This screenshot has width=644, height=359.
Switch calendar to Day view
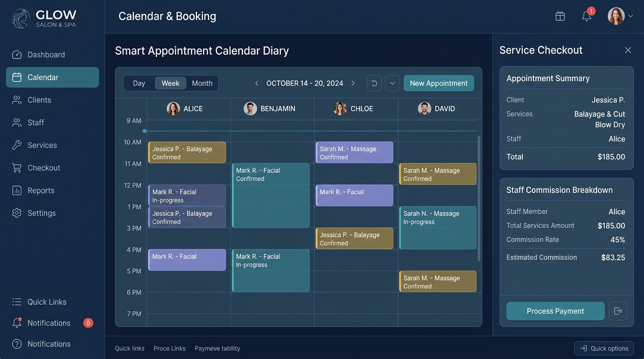[139, 83]
